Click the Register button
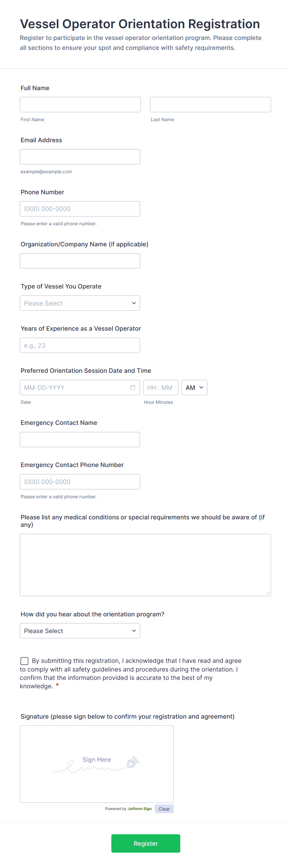Screen dimensions: 288x868 [x=146, y=844]
